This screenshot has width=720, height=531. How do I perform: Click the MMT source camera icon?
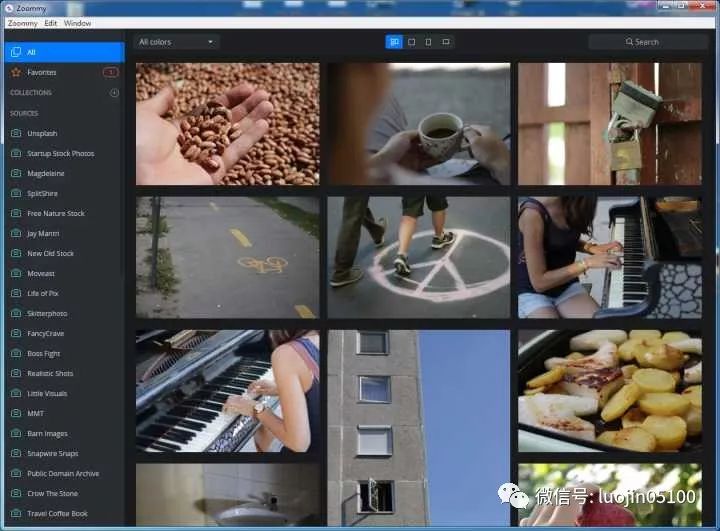point(16,413)
